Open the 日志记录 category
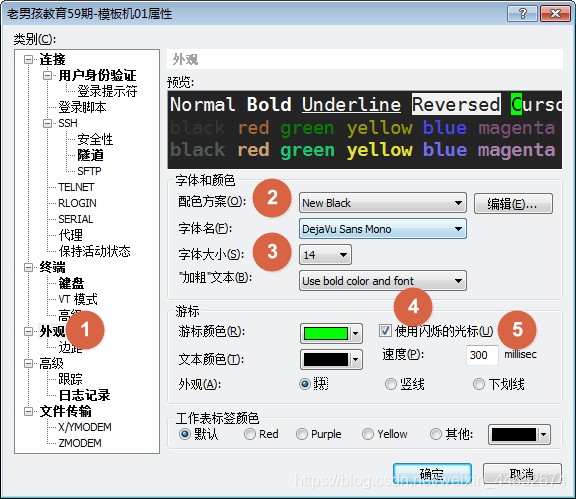Image resolution: width=576 pixels, height=499 pixels. pos(84,395)
